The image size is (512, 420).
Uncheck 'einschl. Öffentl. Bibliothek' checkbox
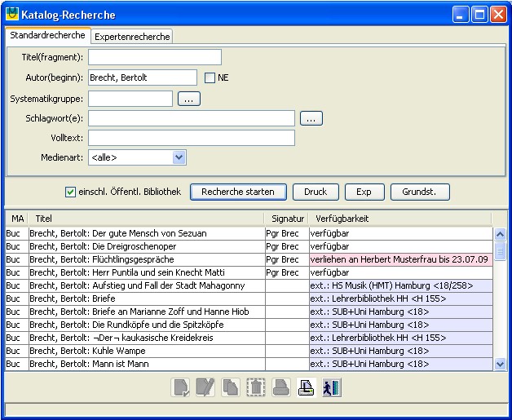pos(70,192)
